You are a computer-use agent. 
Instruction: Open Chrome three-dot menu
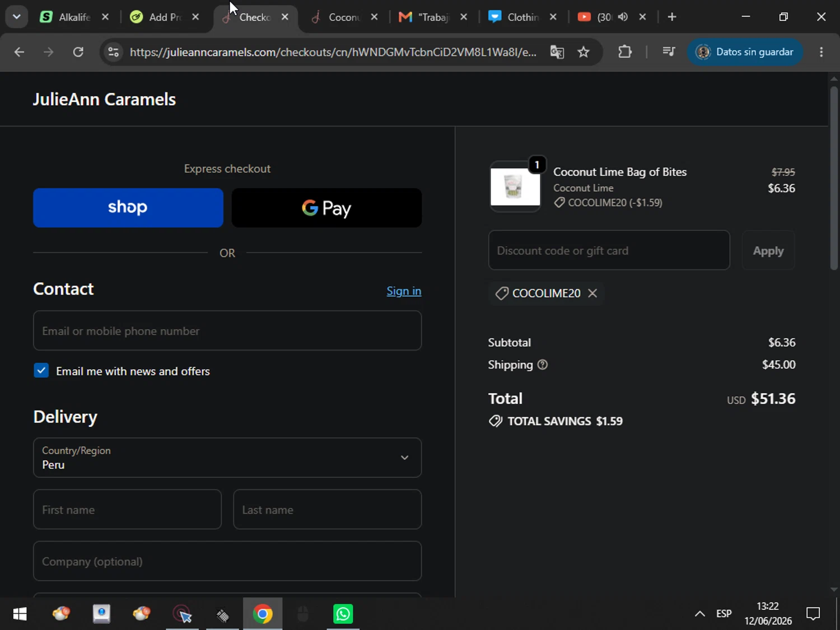click(822, 52)
